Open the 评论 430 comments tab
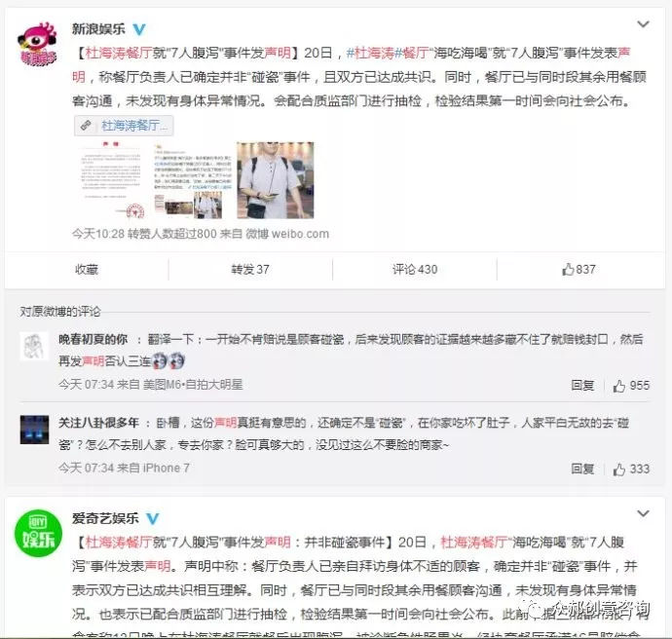672x639 pixels. tap(415, 270)
